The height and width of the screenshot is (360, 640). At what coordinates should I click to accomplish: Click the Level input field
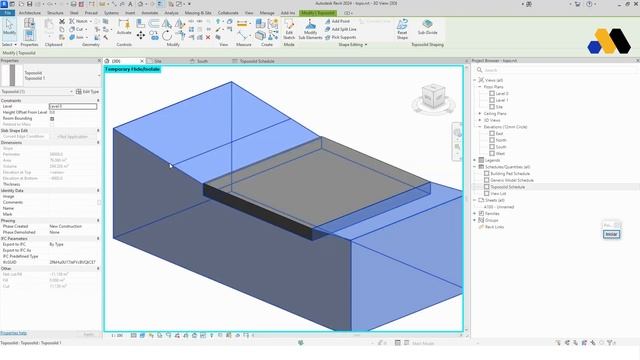click(x=73, y=107)
